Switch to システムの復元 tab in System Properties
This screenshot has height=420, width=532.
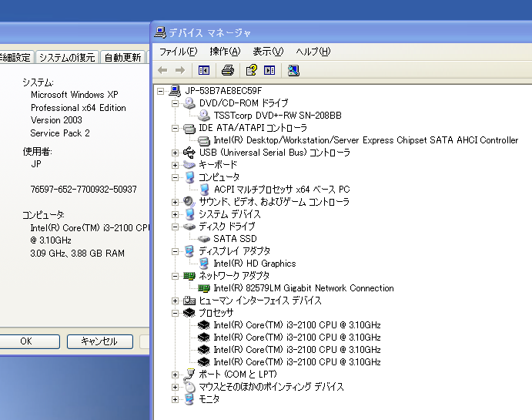(x=67, y=57)
